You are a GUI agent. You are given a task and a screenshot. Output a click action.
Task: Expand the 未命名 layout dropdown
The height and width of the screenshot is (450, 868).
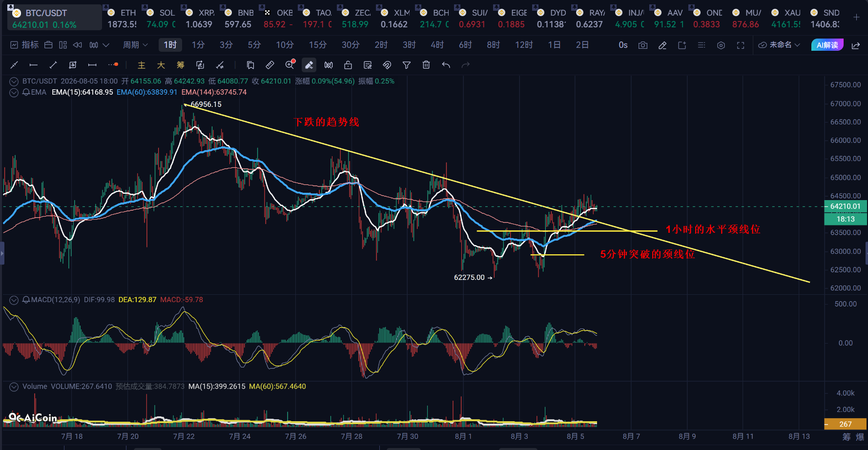pos(780,45)
